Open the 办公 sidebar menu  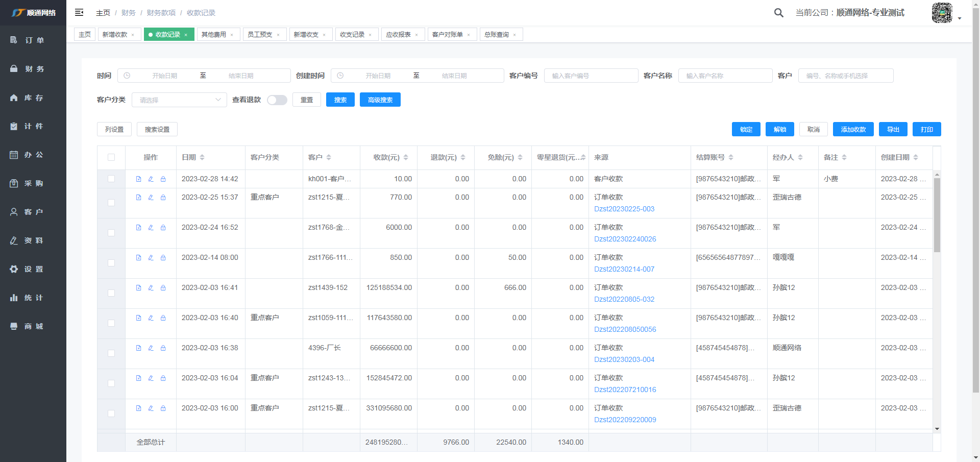[x=33, y=155]
